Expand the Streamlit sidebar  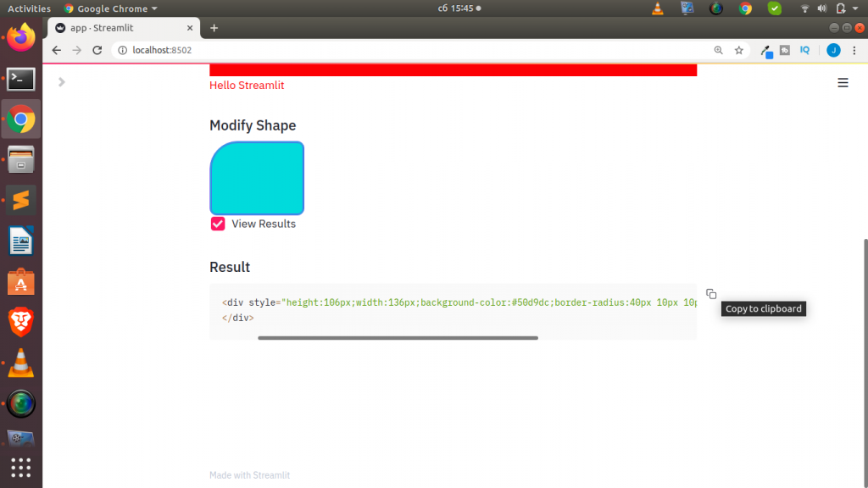click(59, 82)
